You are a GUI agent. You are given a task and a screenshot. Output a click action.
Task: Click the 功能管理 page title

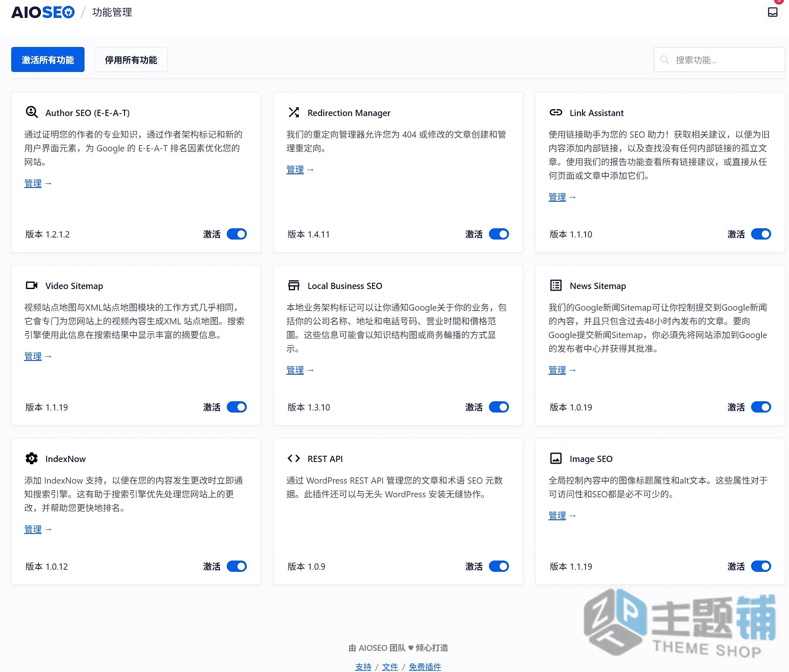[x=112, y=12]
